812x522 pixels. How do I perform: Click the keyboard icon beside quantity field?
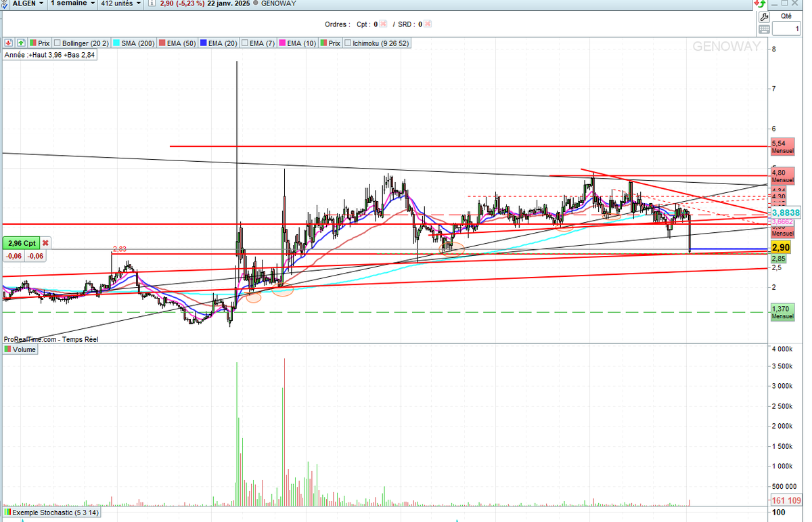click(764, 29)
